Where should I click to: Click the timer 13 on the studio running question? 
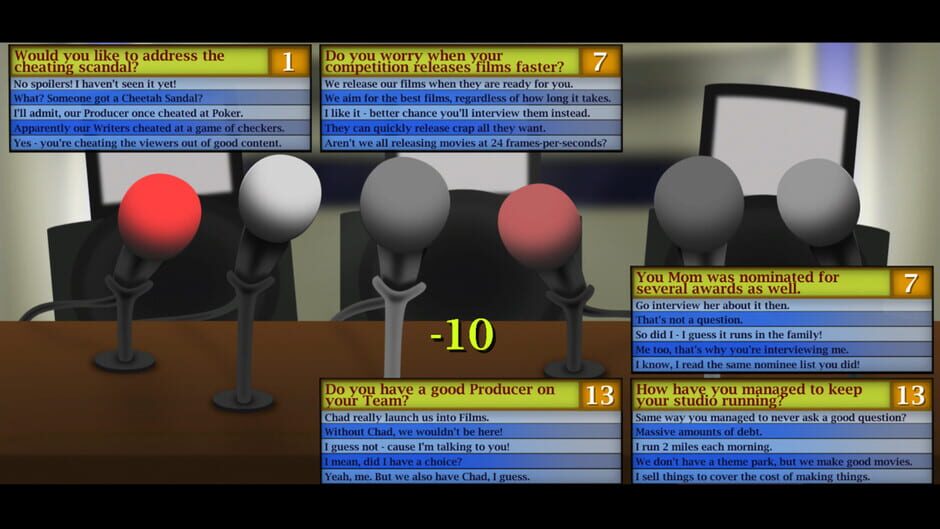911,395
